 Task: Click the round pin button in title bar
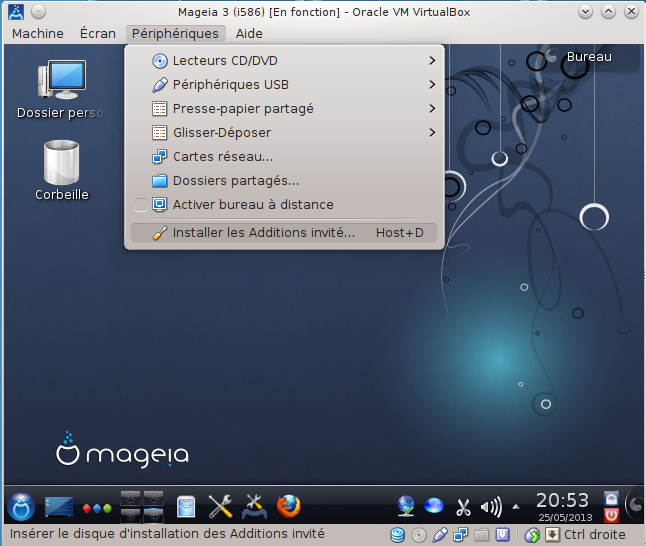point(38,12)
